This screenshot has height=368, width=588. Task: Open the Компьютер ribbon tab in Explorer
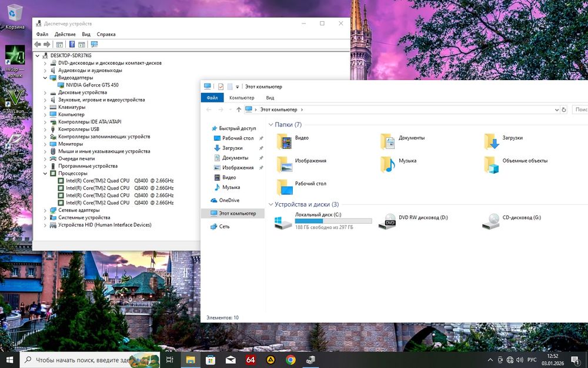pyautogui.click(x=242, y=98)
